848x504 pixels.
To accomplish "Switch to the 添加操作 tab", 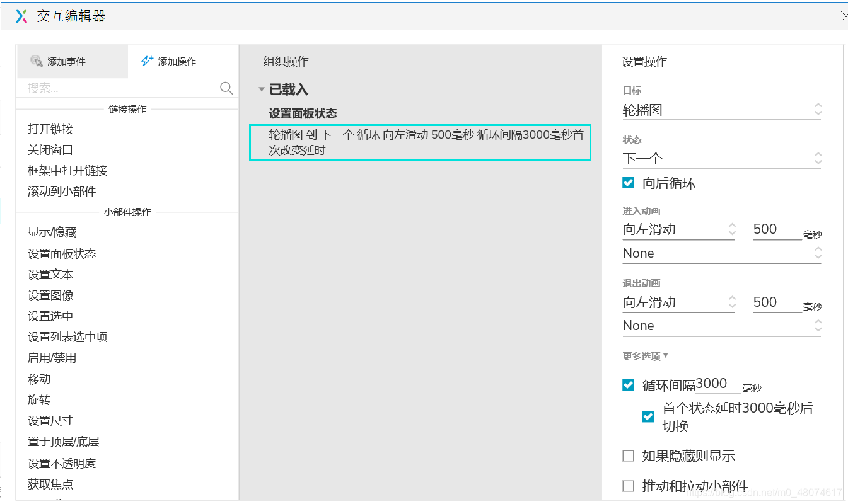I will point(183,62).
